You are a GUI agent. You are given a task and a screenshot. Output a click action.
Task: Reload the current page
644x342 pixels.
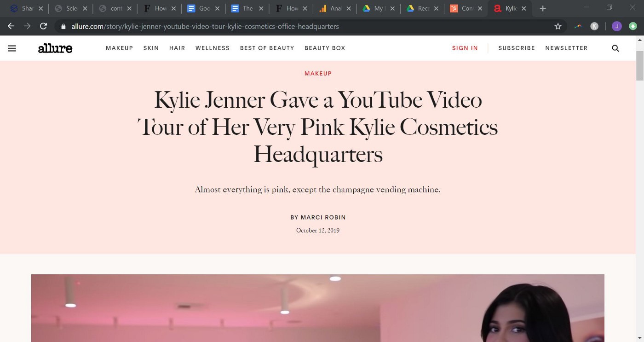(x=43, y=26)
